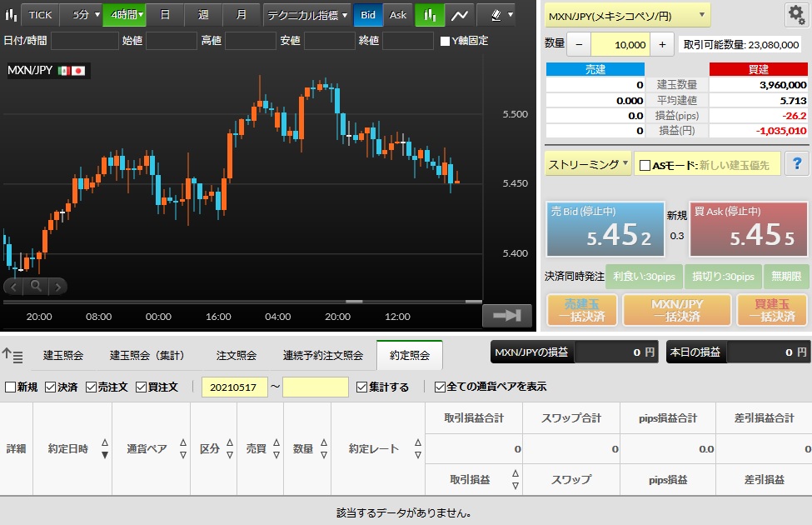The height and width of the screenshot is (525, 812).
Task: Toggle 利食い:30pips setting
Action: tap(645, 276)
